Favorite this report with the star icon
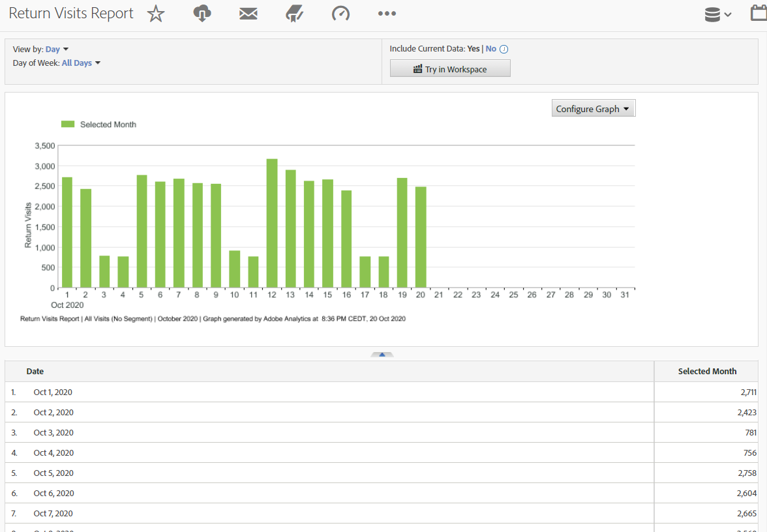This screenshot has height=532, width=767. click(x=155, y=14)
